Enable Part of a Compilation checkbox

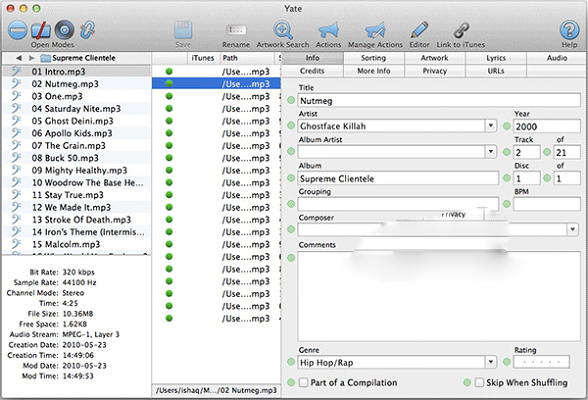click(303, 383)
